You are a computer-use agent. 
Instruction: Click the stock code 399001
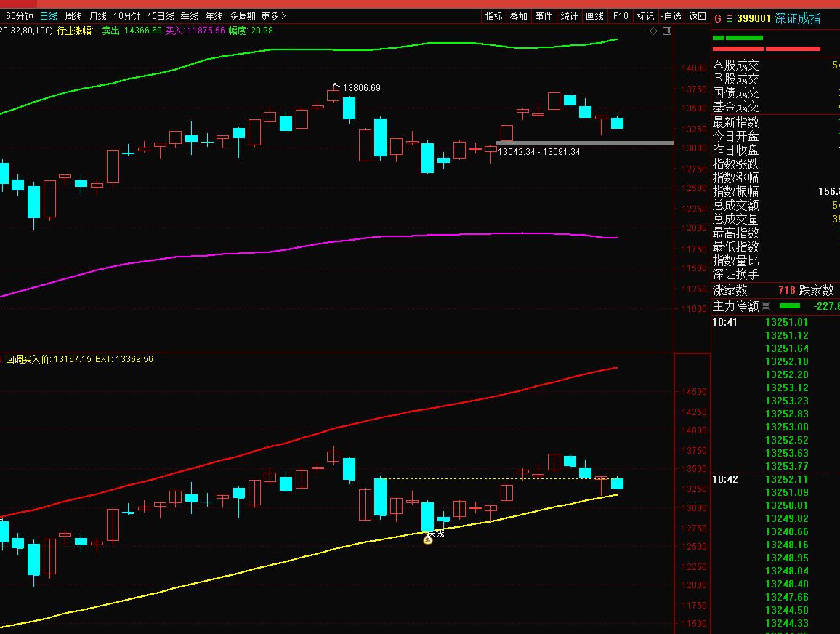click(x=754, y=19)
